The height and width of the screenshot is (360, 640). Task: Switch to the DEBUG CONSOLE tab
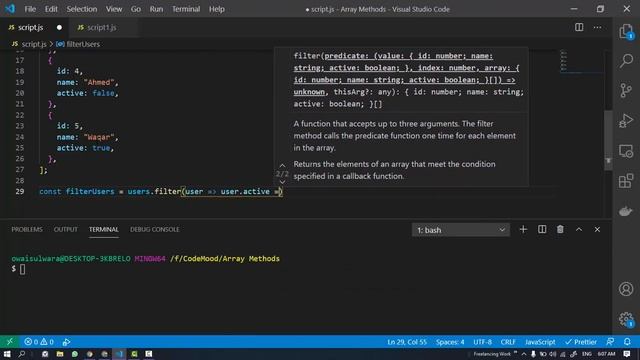click(x=155, y=229)
